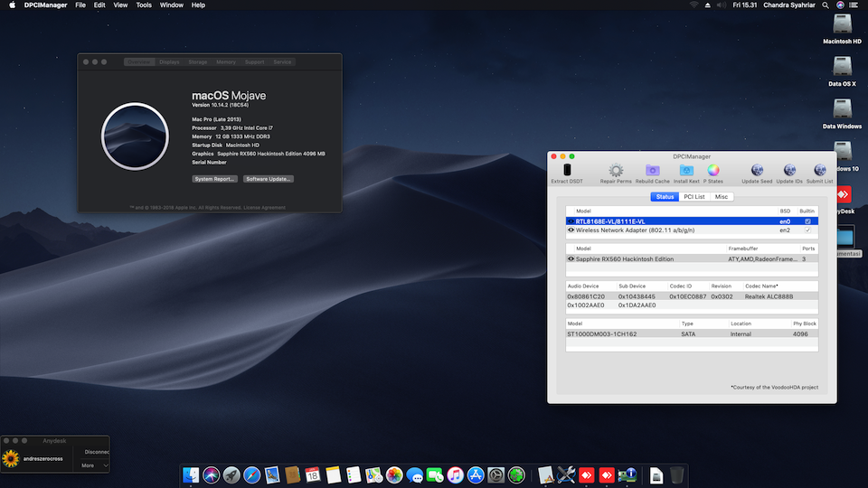Click the Framebuffer column header
Image resolution: width=868 pixels, height=488 pixels.
click(x=743, y=249)
